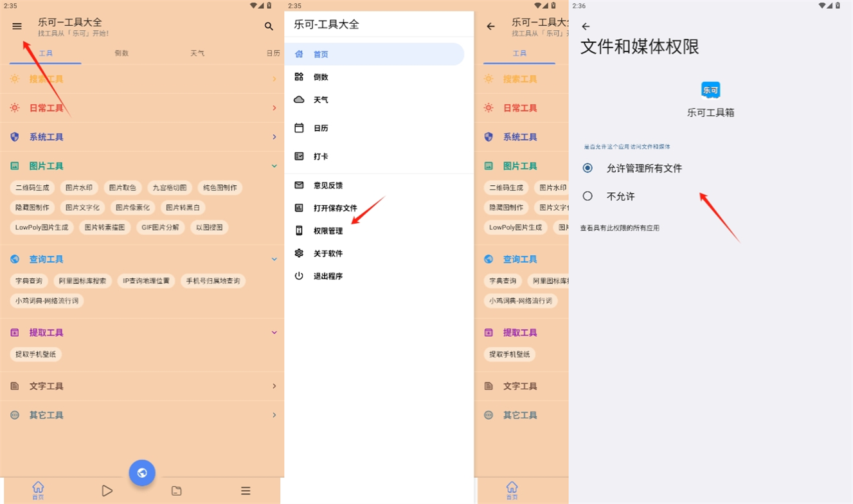853x504 pixels.
Task: Tap the back arrow beside the partially hidden 乐可 title
Action: tap(491, 26)
